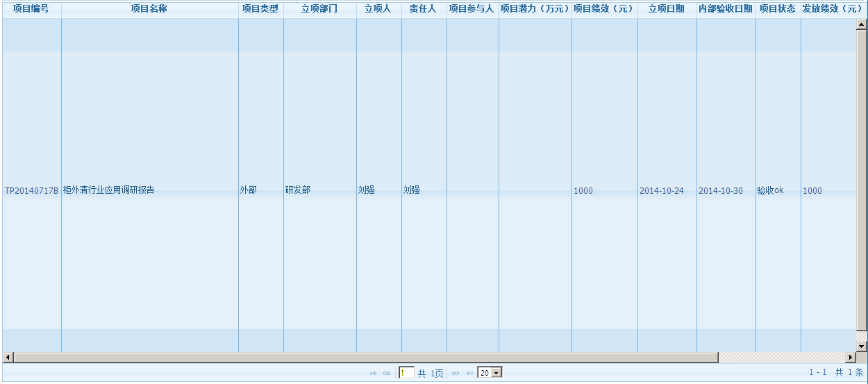Open the rows-per-page dropdown showing 20
This screenshot has width=868, height=384.
(x=490, y=373)
